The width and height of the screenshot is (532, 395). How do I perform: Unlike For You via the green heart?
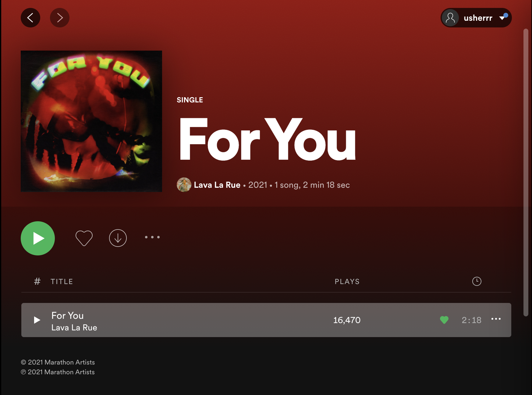(x=444, y=320)
